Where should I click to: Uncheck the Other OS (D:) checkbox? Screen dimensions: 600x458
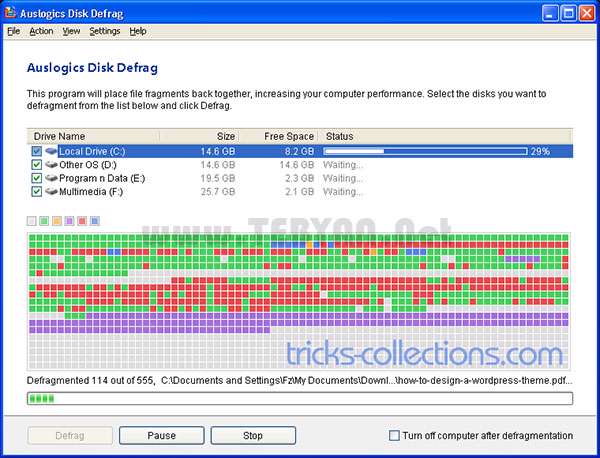37,165
